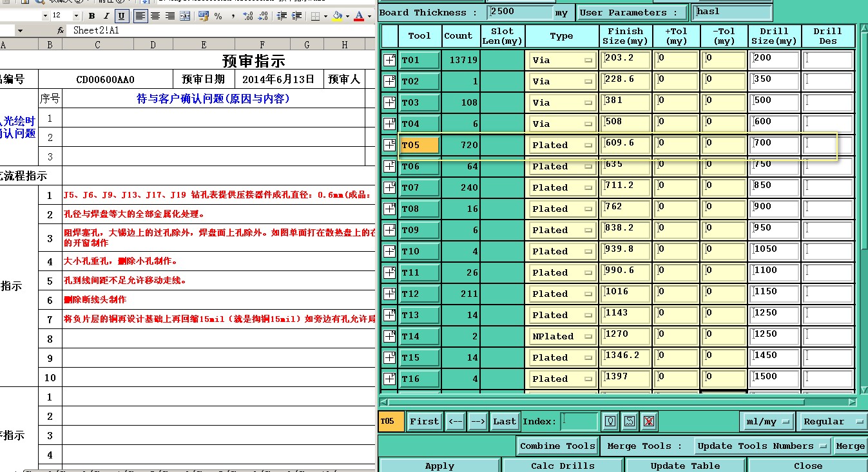Click the Close button in drill tools manager
868x472 pixels.
click(x=807, y=465)
